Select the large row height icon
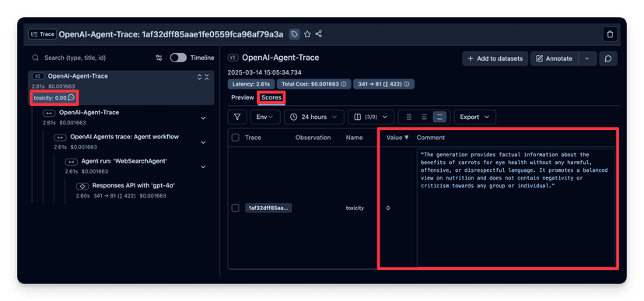This screenshot has height=301, width=644. (x=439, y=117)
